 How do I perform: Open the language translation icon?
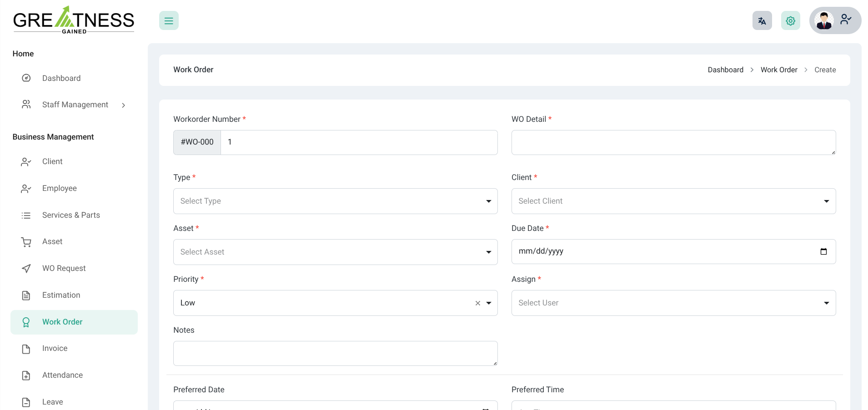point(762,21)
